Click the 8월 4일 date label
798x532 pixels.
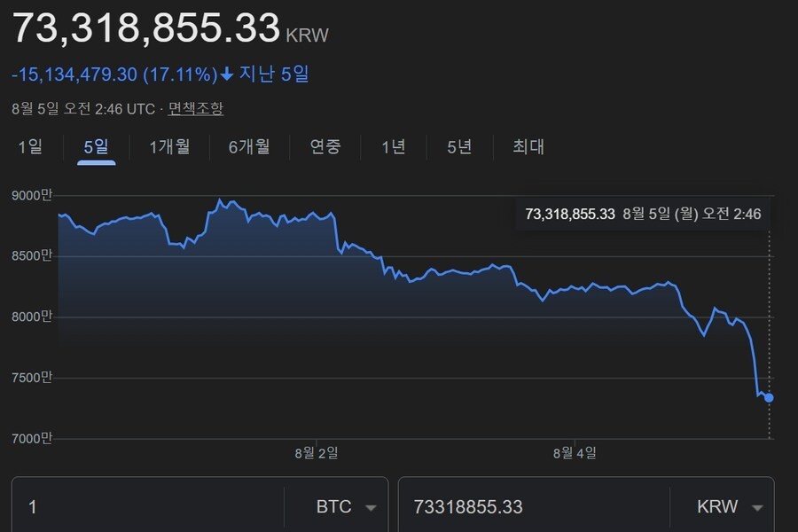[575, 453]
